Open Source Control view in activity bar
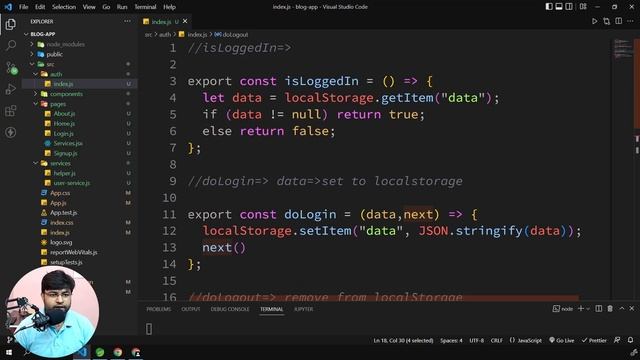640x360 pixels. 11,67
